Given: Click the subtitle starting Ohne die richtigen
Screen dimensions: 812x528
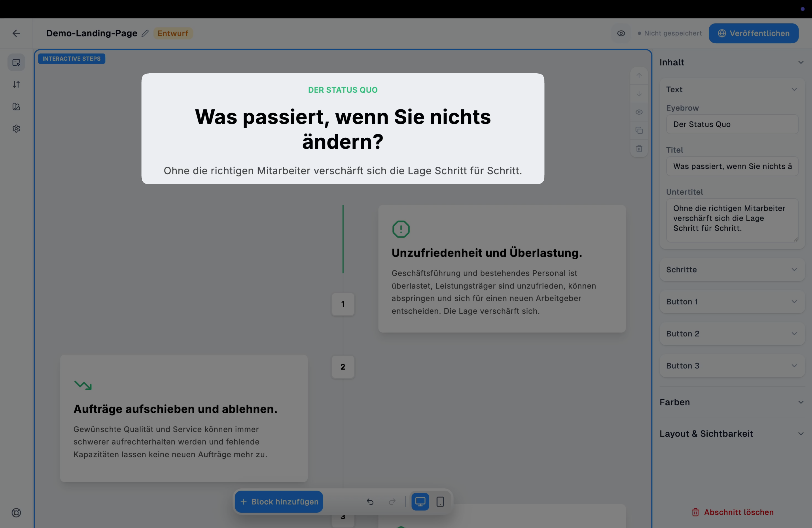Looking at the screenshot, I should pyautogui.click(x=343, y=171).
